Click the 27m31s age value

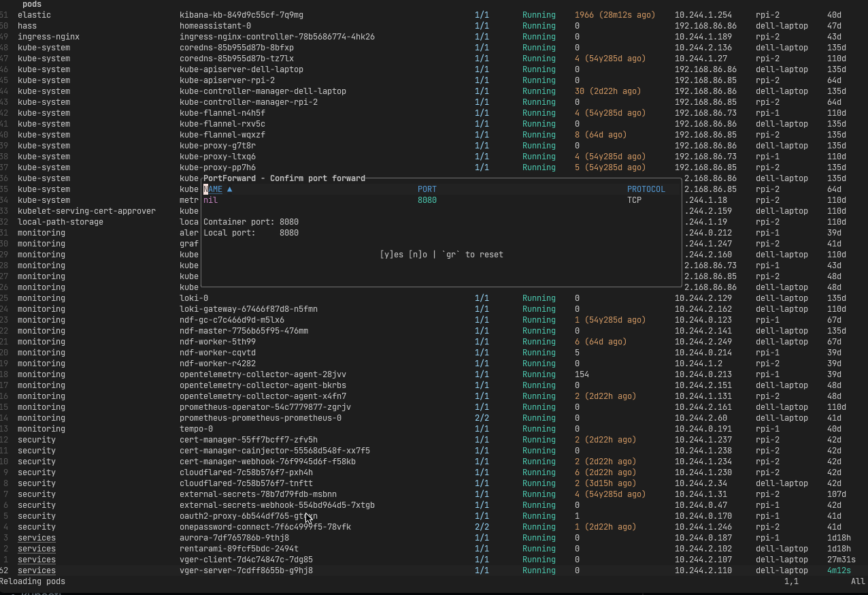[x=841, y=560]
